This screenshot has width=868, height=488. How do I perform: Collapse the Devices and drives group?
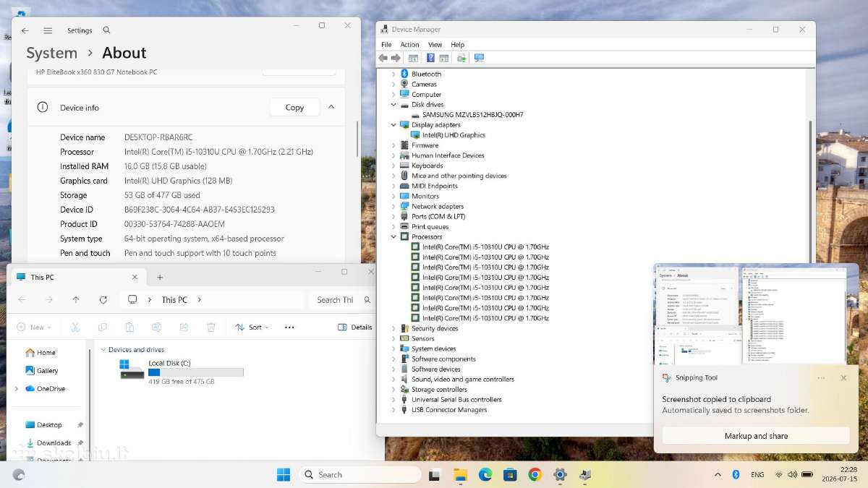103,350
